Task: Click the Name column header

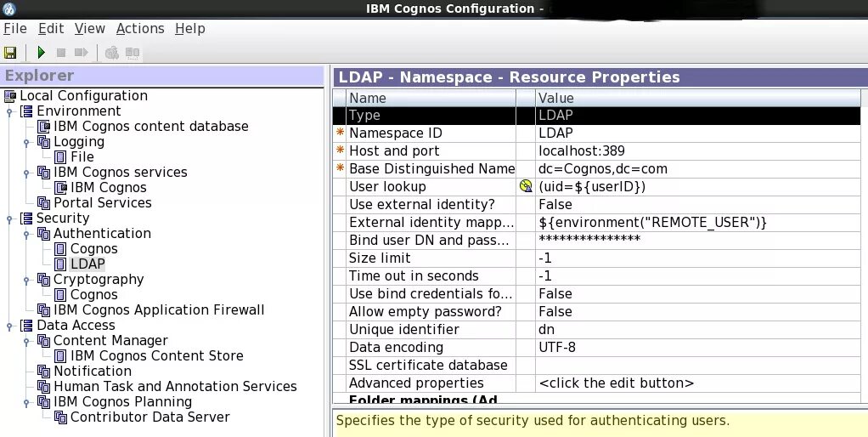Action: coord(431,98)
